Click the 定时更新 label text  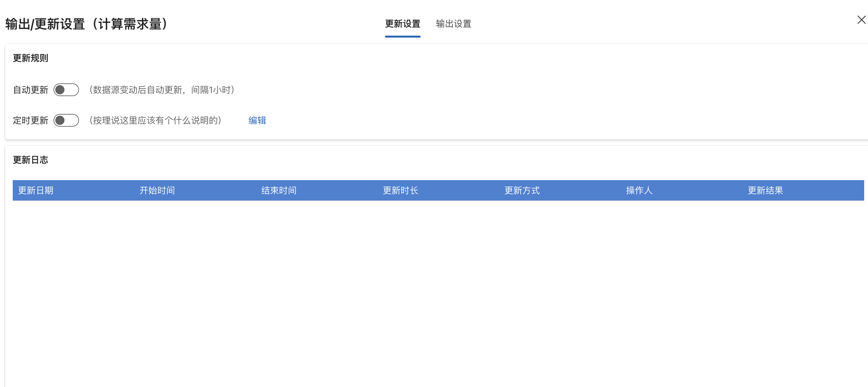[x=31, y=120]
